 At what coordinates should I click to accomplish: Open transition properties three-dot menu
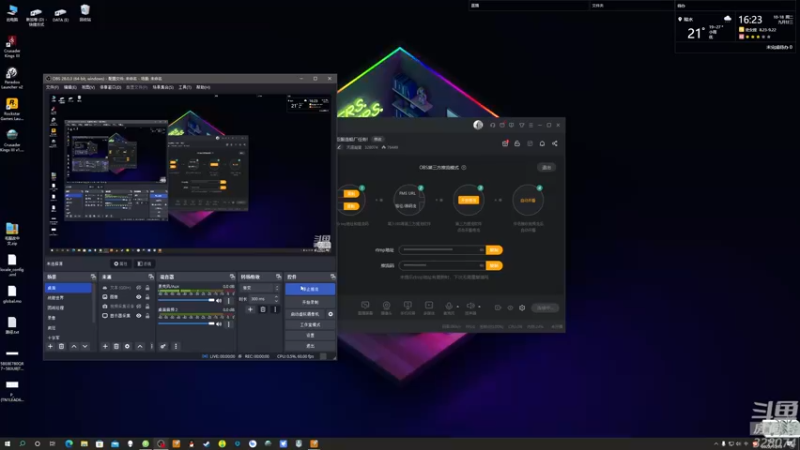(x=275, y=309)
